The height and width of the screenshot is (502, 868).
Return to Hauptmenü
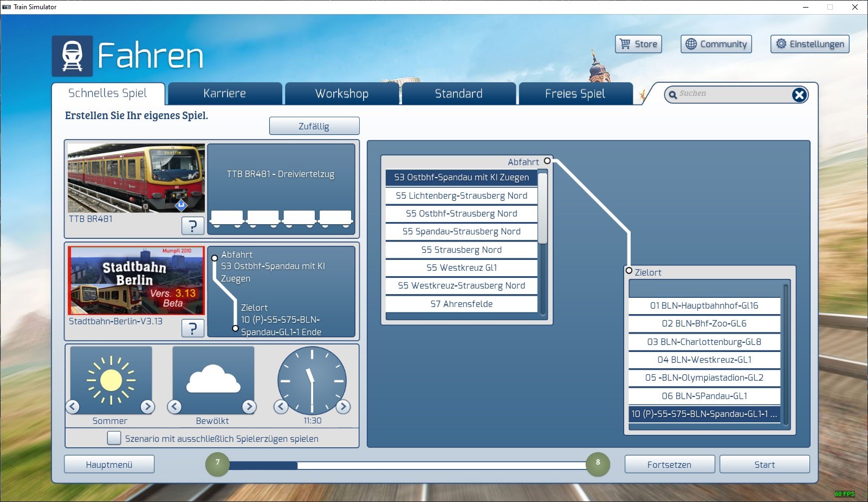click(x=109, y=465)
